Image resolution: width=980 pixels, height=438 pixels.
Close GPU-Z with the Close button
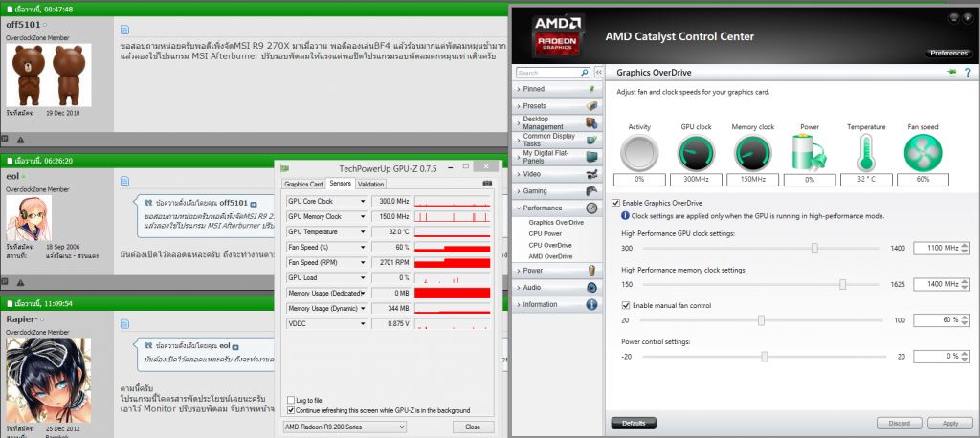tap(473, 427)
